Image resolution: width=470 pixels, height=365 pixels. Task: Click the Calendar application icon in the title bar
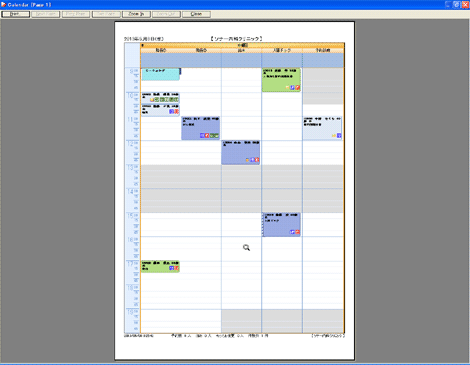tap(4, 4)
